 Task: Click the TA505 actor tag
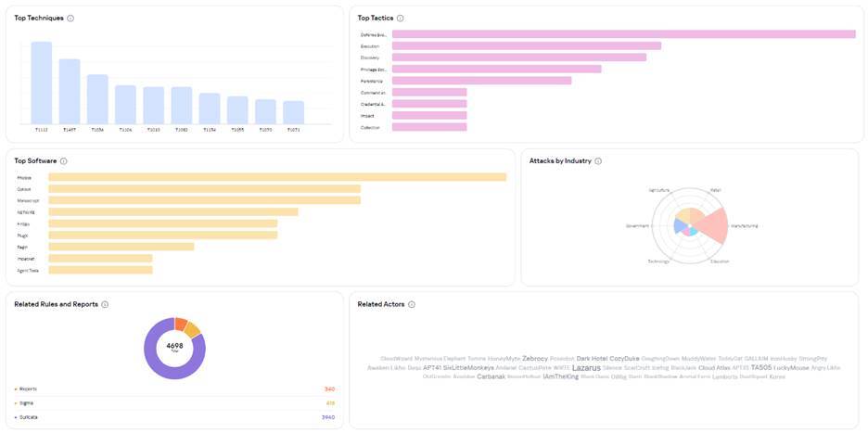(x=761, y=368)
